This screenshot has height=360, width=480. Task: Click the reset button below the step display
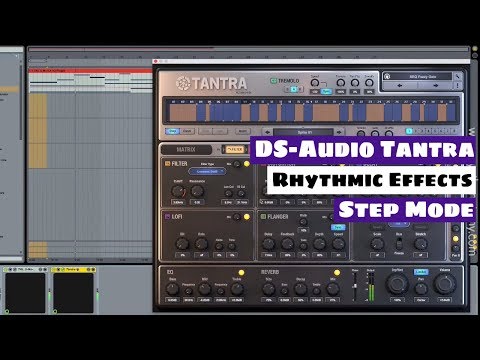point(243,131)
